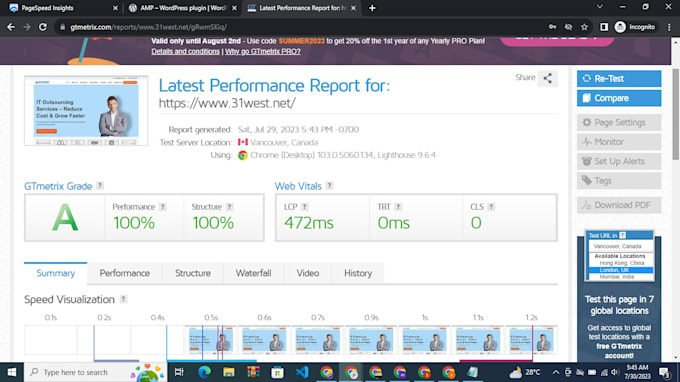Select the Summary tab
This screenshot has height=382, width=680.
tap(56, 273)
